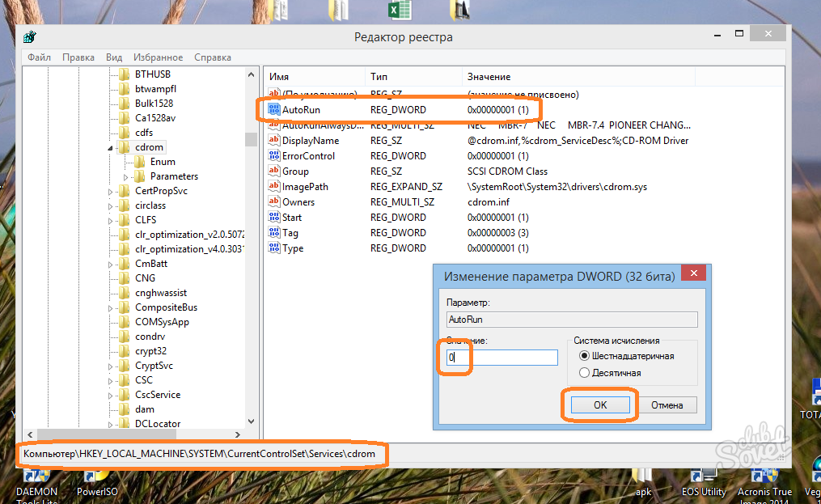Screen dimensions: 821x504
Task: Click the Parameters folder icon
Action: [x=138, y=176]
